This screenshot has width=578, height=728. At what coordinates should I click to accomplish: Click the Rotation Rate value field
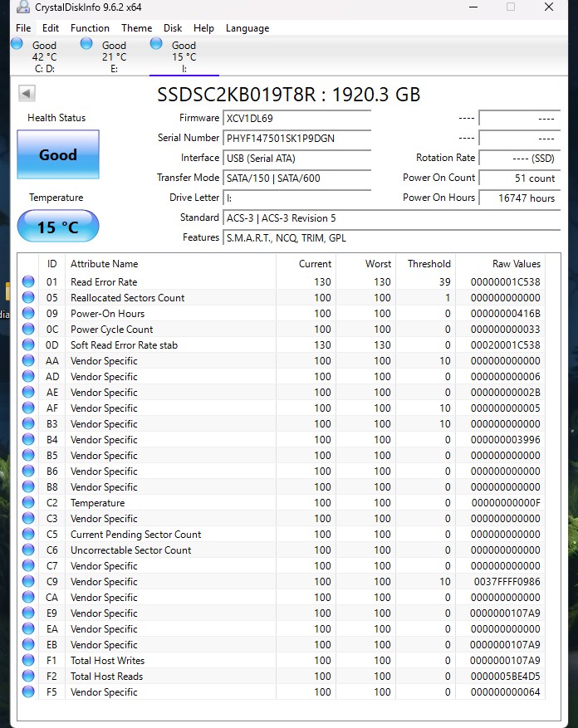click(x=520, y=159)
